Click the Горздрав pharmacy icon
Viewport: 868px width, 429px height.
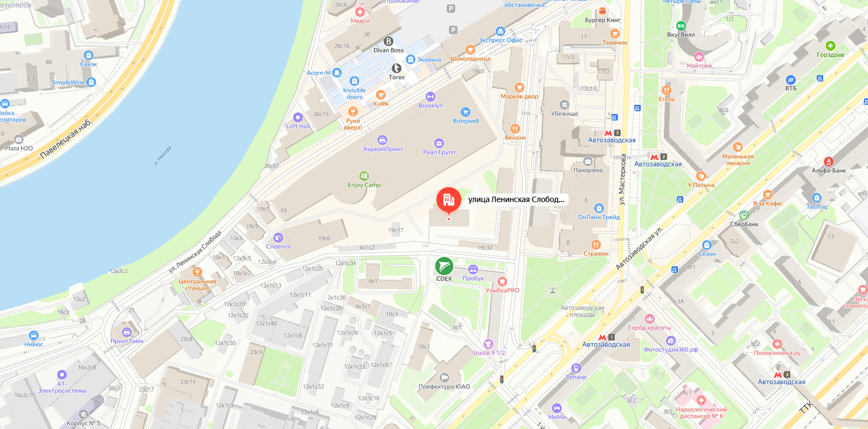click(830, 46)
